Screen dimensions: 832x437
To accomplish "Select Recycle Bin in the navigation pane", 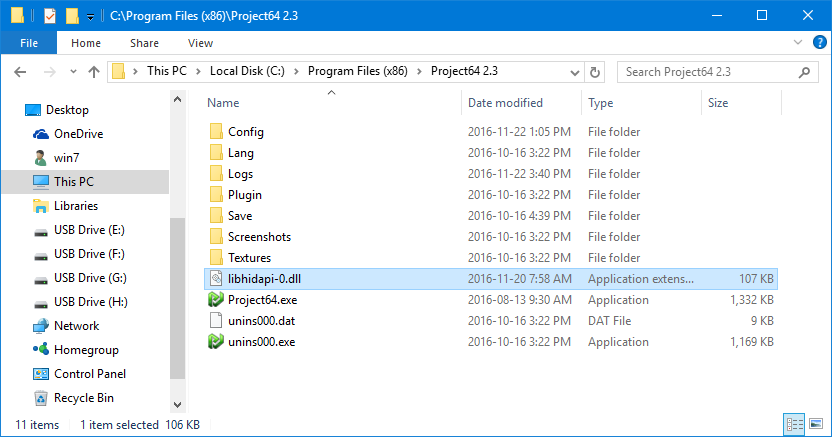I will point(83,398).
